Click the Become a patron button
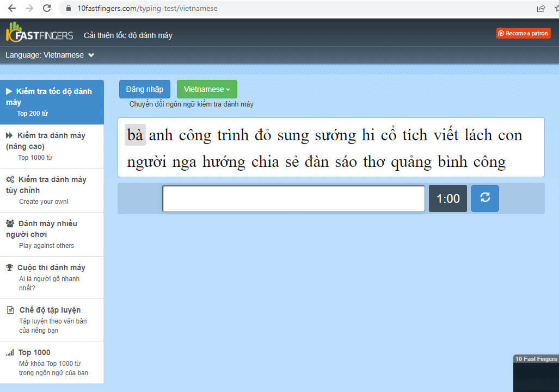Viewport: 559px width, 392px height. tap(524, 34)
